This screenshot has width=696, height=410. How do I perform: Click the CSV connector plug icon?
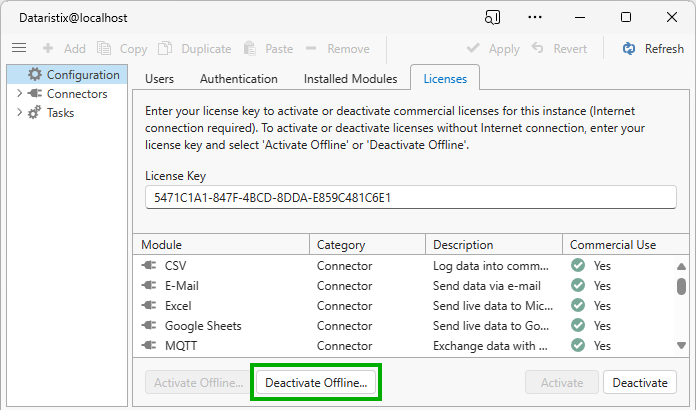click(150, 266)
